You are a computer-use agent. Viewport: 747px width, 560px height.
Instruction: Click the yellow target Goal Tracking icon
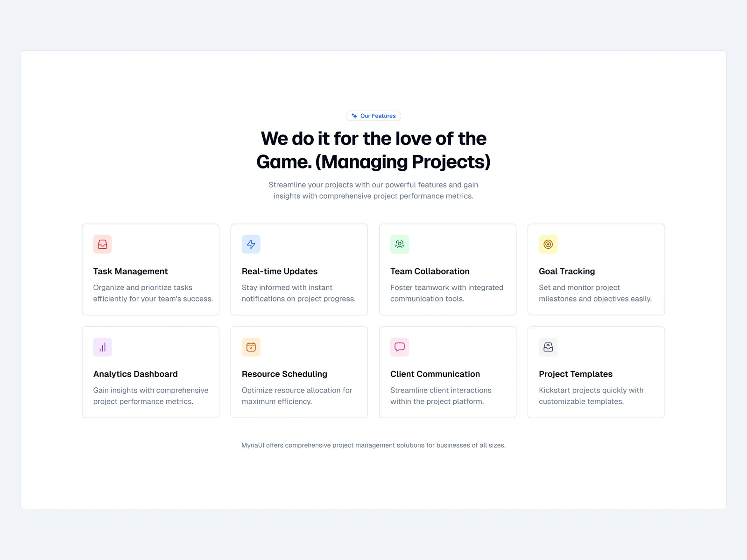click(x=548, y=244)
